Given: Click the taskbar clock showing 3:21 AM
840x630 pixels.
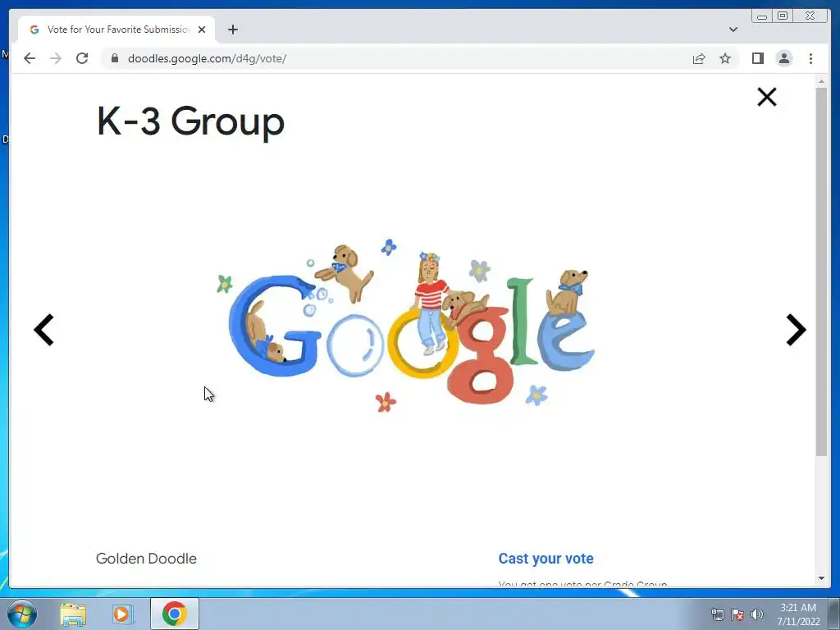Looking at the screenshot, I should [798, 614].
